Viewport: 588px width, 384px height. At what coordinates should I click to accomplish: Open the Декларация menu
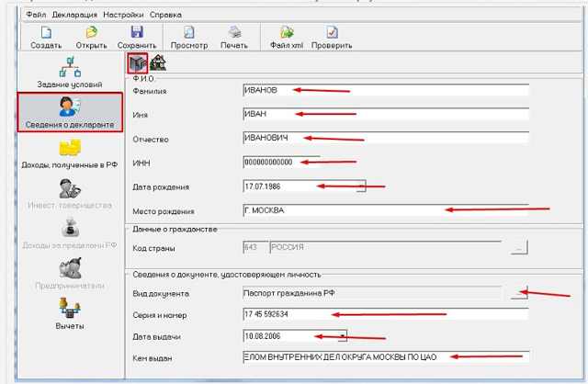coord(74,15)
